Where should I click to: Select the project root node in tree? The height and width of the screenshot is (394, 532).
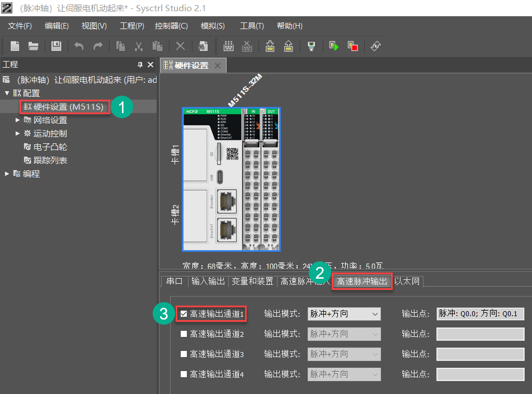[80, 79]
